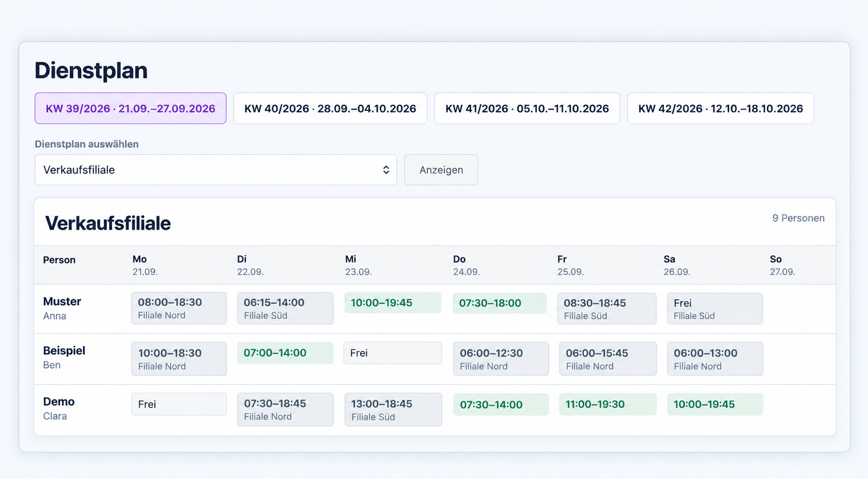Select Ben's Thursday shift 06:00–12:30
The image size is (868, 479).
[x=501, y=359]
